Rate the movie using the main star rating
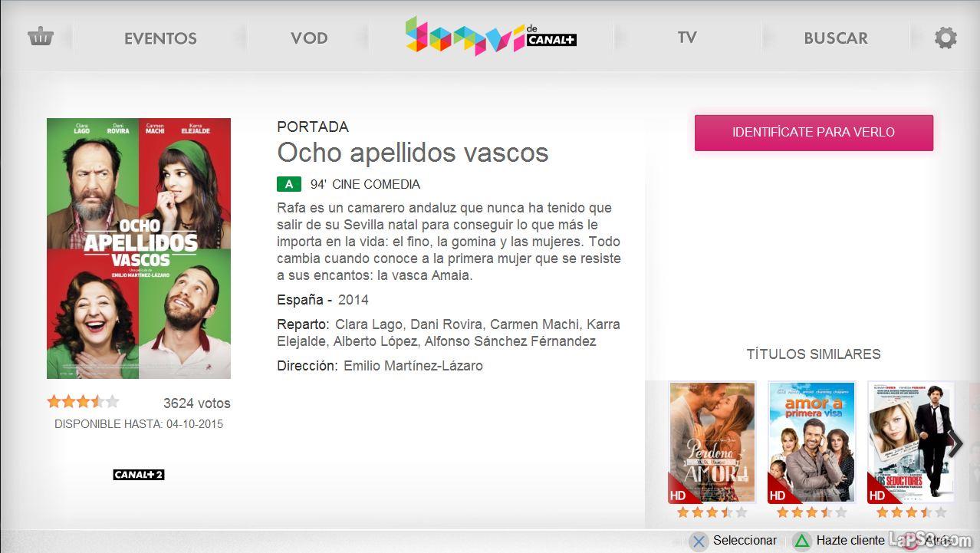Image resolution: width=980 pixels, height=553 pixels. pyautogui.click(x=83, y=401)
